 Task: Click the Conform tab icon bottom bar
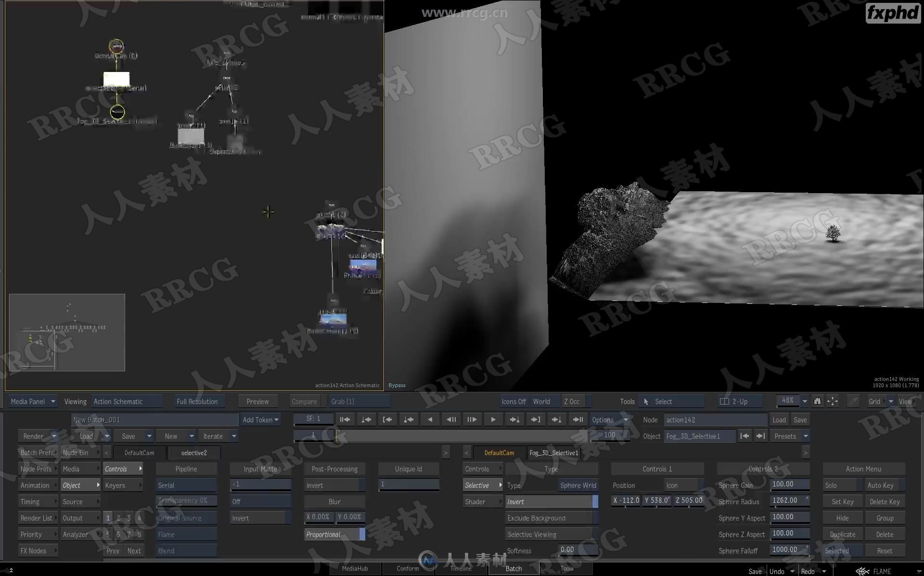coord(406,568)
